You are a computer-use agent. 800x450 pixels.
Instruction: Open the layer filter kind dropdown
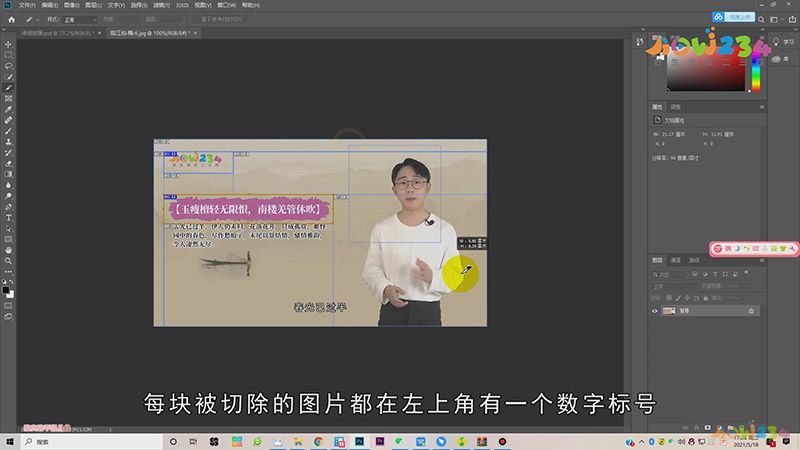point(668,274)
